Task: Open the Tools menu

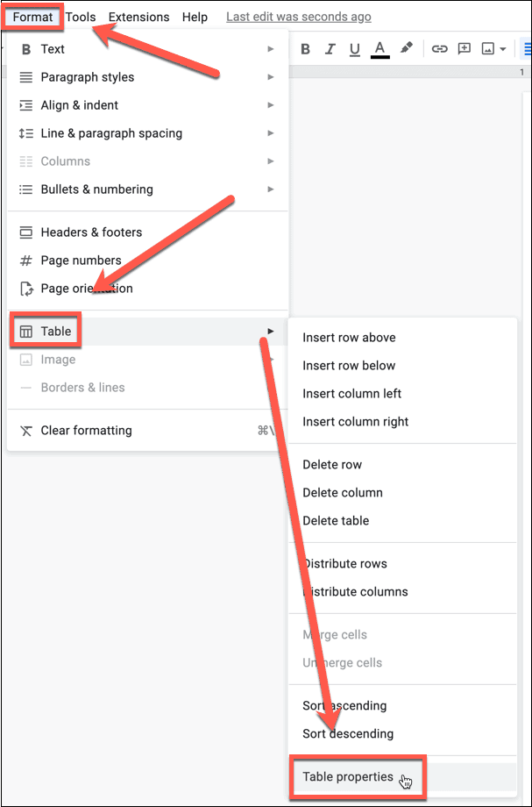Action: click(80, 17)
